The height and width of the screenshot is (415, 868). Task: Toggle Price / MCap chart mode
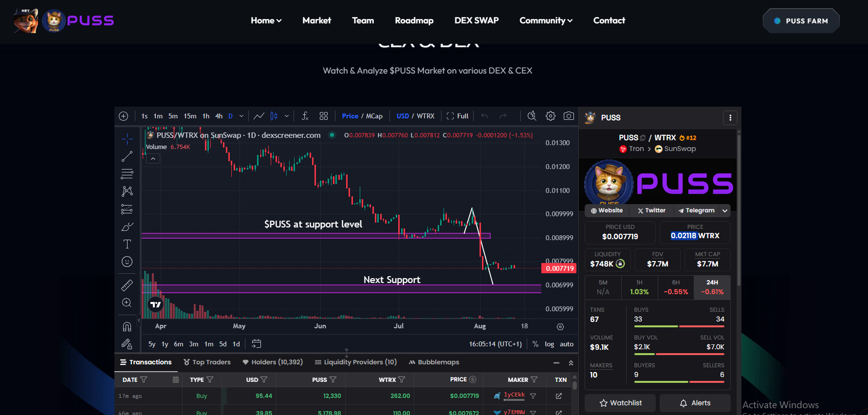coord(362,116)
